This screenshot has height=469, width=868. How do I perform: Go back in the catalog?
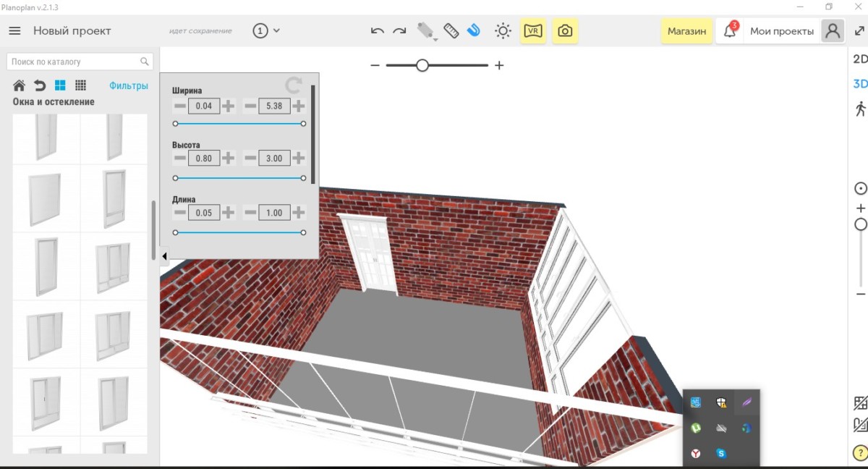40,85
